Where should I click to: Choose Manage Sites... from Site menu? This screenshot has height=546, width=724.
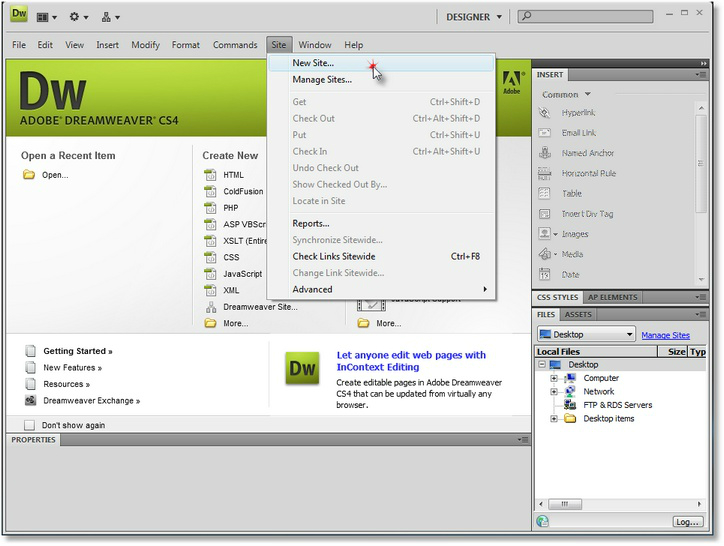[381, 80]
